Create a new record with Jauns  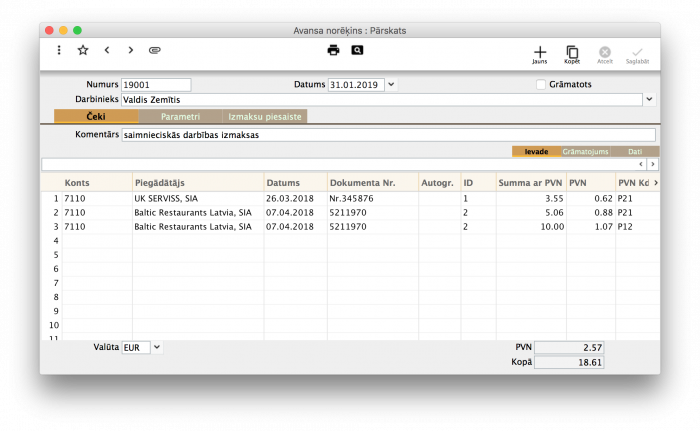[x=540, y=54]
